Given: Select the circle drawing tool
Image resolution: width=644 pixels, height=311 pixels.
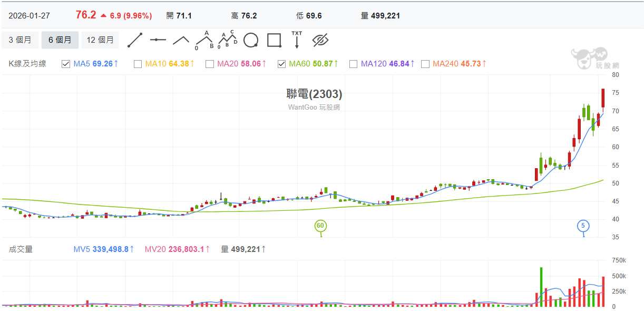Looking at the screenshot, I should 251,40.
